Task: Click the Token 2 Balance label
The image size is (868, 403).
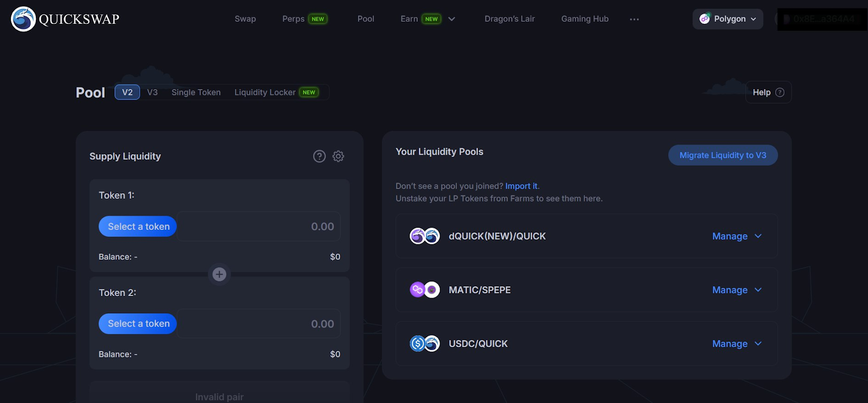Action: 118,354
